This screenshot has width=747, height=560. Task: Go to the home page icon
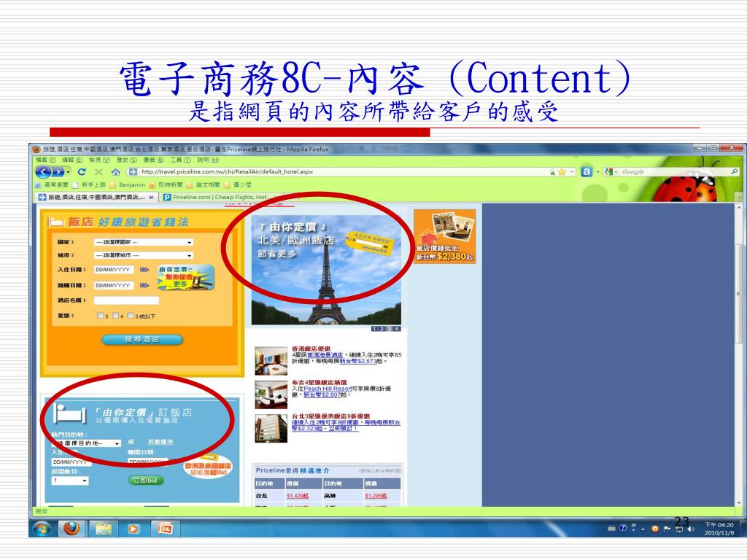tap(115, 172)
